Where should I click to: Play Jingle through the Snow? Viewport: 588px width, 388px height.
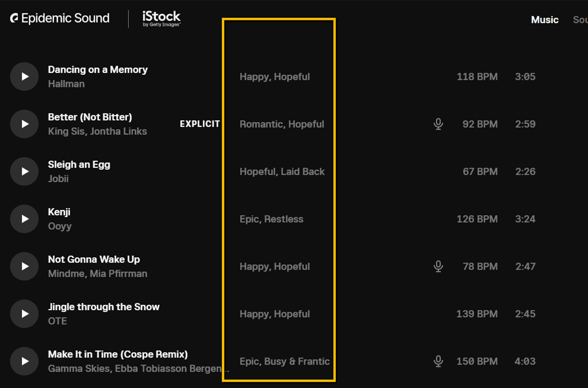(x=24, y=313)
